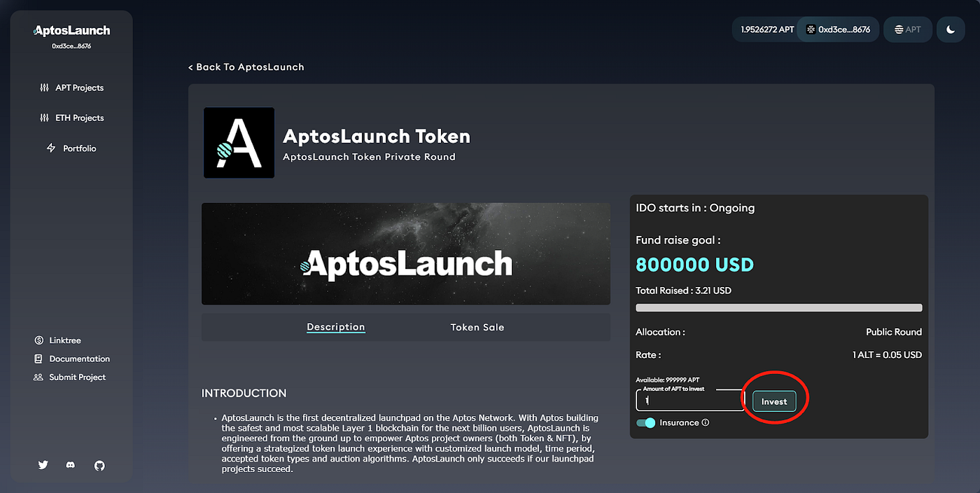Select the APT Projects sidebar icon
Image resolution: width=980 pixels, height=493 pixels.
coord(43,88)
